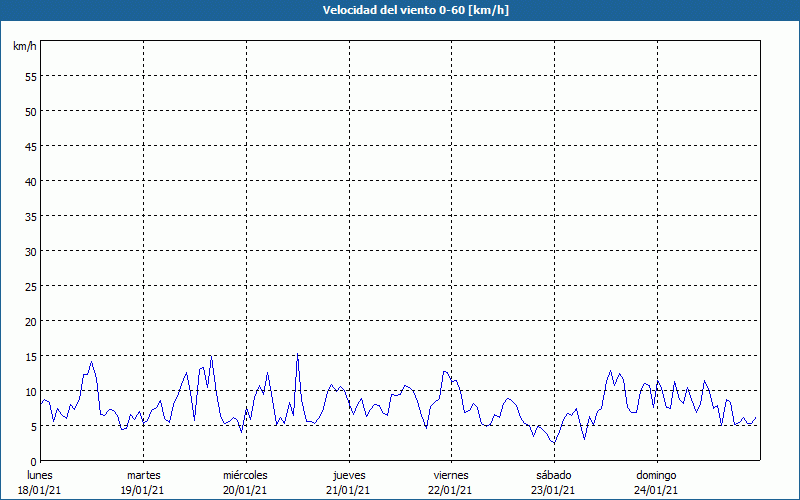
Task: Click the date 20/01/21
Action: 245,490
